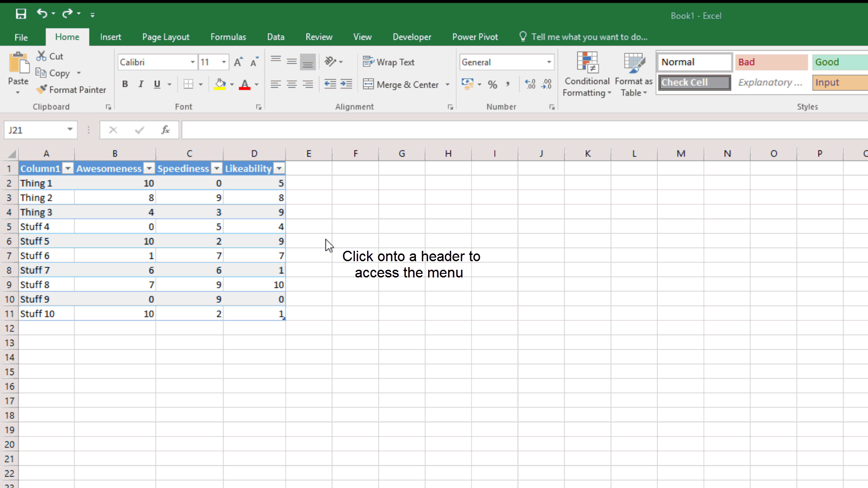Viewport: 868px width, 488px height.
Task: Toggle Merge & Center
Action: pos(401,84)
